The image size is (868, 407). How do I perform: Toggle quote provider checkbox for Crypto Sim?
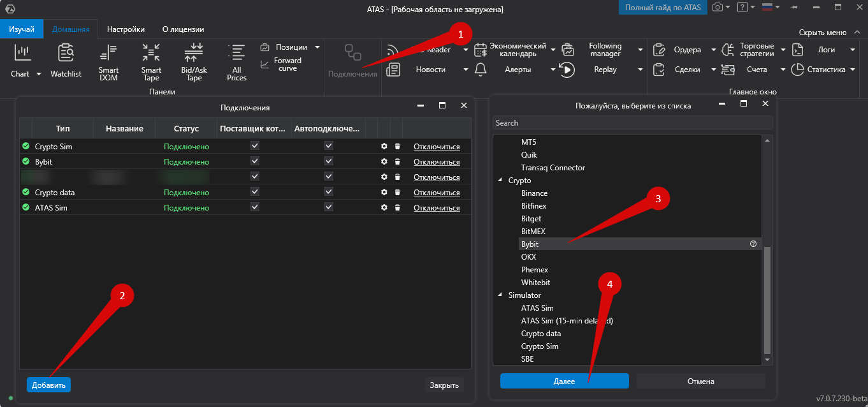(255, 146)
